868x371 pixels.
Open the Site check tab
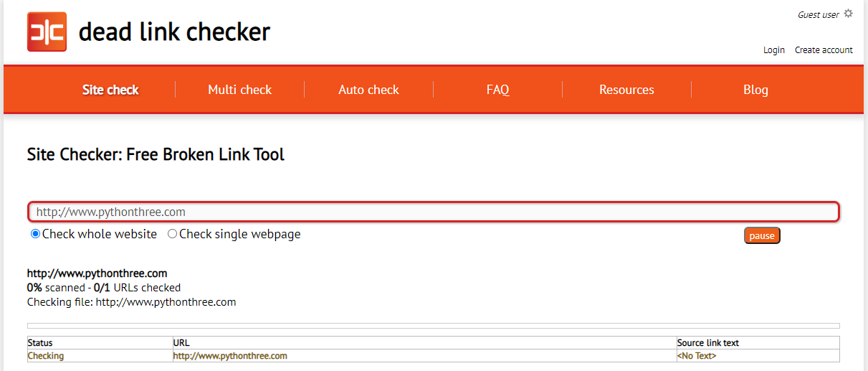pyautogui.click(x=110, y=90)
